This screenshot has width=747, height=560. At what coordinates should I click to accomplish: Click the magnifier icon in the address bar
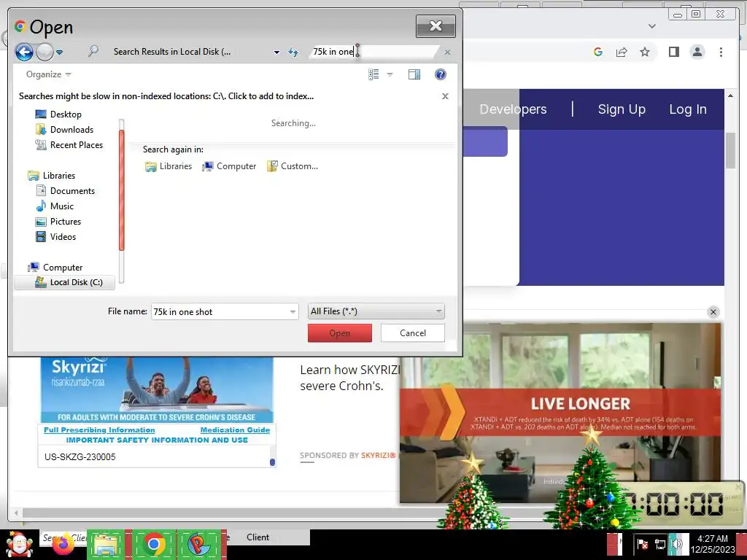tap(93, 51)
